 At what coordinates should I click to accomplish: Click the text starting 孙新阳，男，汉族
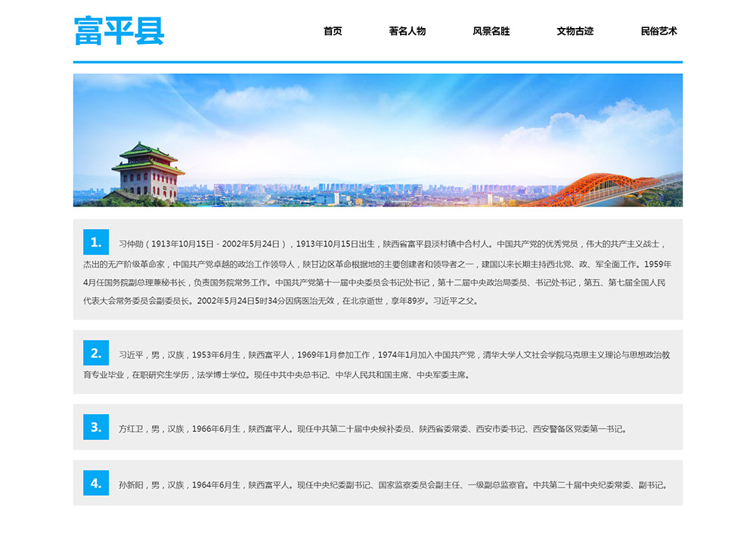click(393, 485)
